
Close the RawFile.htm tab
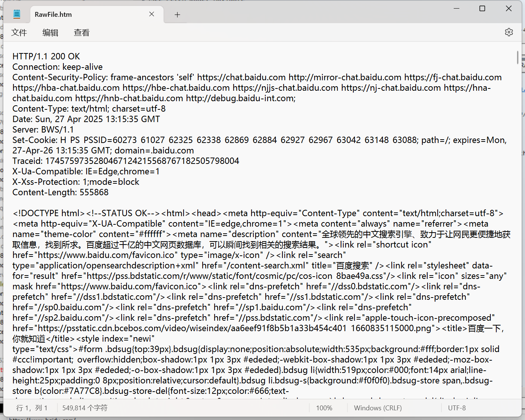(x=151, y=14)
